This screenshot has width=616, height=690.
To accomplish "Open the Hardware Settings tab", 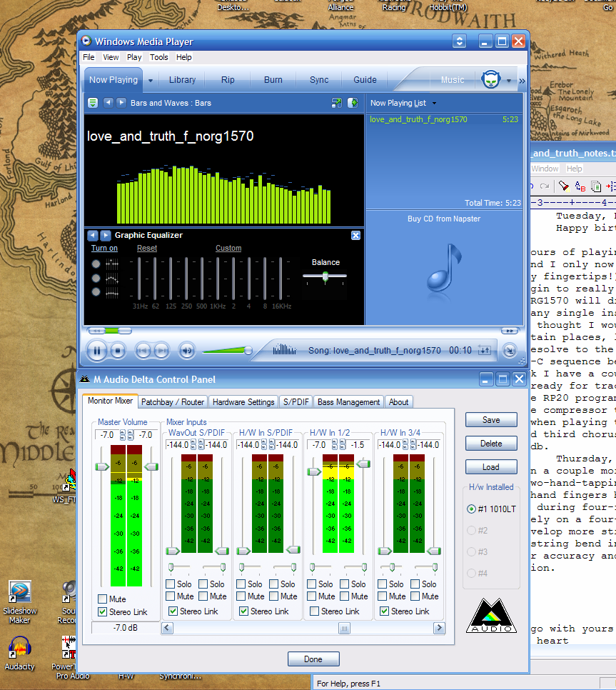I will pos(243,401).
